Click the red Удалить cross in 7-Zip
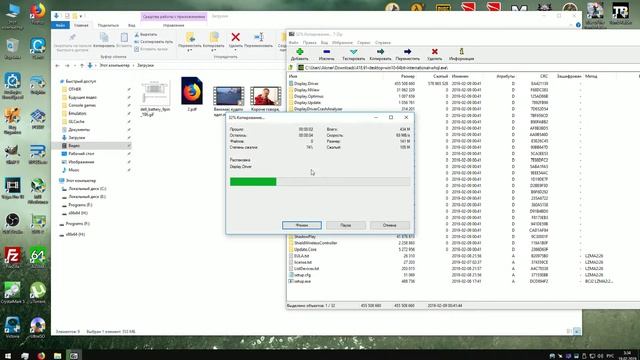Image resolution: width=640 pixels, height=360 pixels. [435, 51]
